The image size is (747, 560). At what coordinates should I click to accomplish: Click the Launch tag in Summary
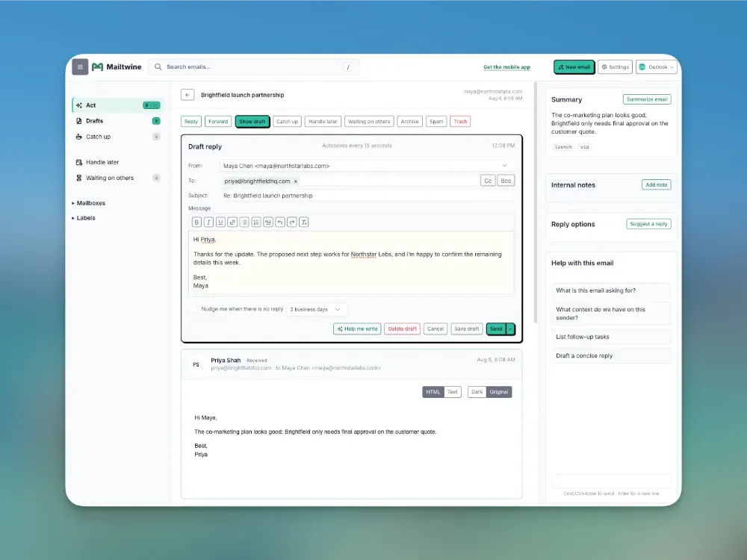click(x=563, y=147)
